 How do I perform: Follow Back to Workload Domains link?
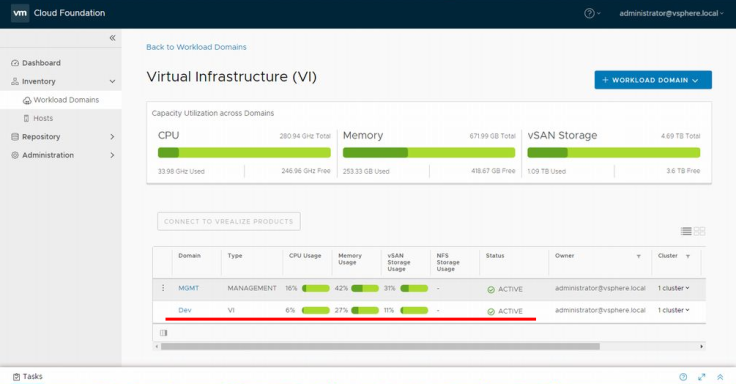[196, 47]
